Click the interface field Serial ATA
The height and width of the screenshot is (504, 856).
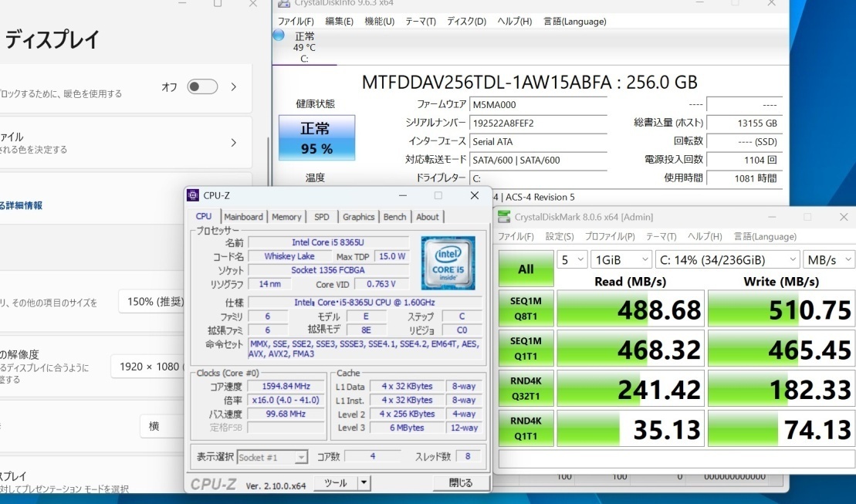pyautogui.click(x=538, y=141)
